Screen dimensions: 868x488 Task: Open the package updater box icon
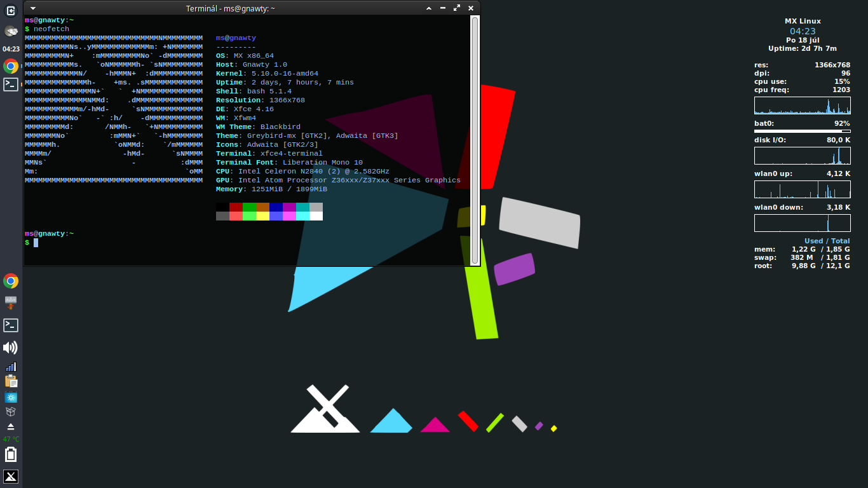(x=11, y=412)
